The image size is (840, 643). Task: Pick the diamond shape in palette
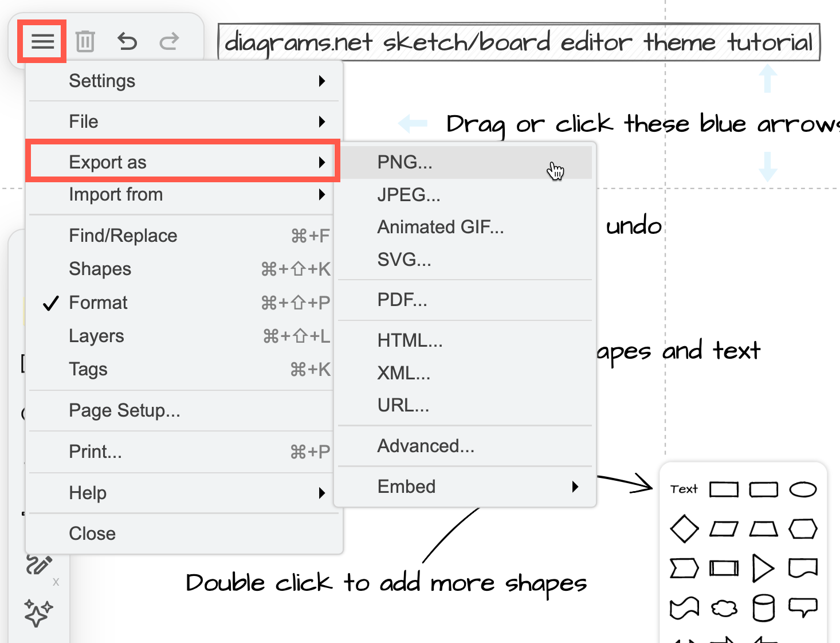pyautogui.click(x=684, y=528)
